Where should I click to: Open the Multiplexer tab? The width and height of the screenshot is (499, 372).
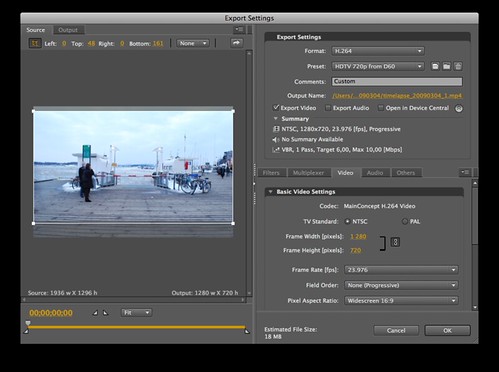tap(308, 173)
